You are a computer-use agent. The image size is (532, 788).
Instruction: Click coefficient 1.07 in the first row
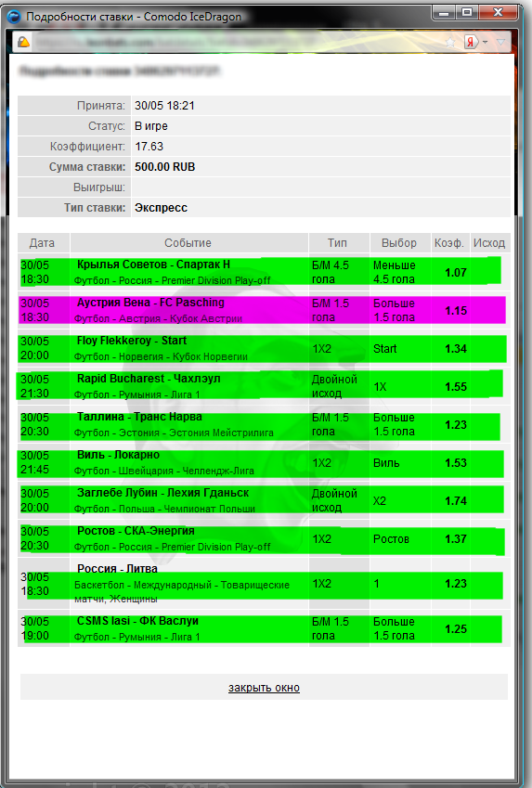click(456, 273)
